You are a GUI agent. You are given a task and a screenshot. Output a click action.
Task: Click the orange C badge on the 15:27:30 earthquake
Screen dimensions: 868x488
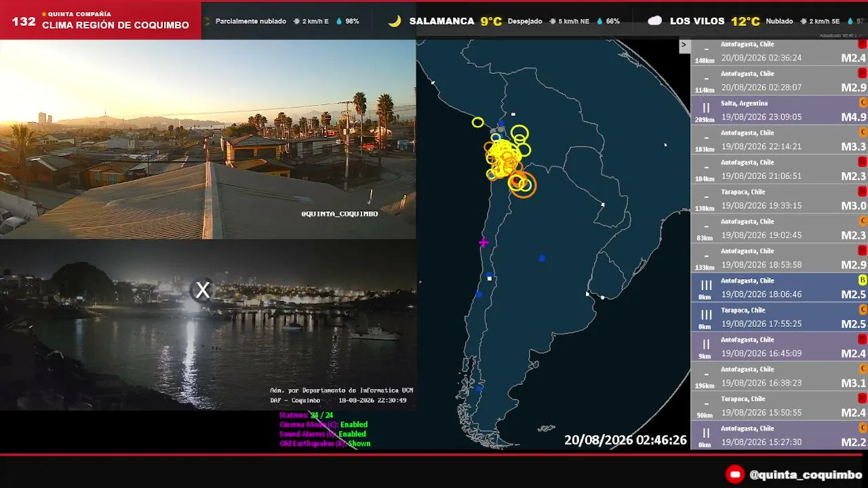[863, 428]
